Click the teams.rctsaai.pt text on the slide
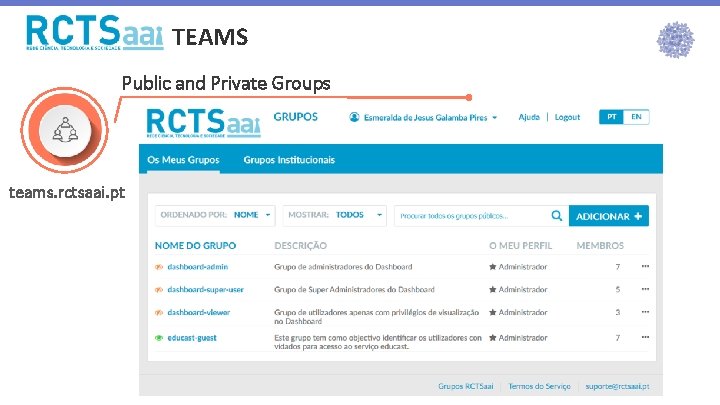Image resolution: width=720 pixels, height=405 pixels. (67, 192)
